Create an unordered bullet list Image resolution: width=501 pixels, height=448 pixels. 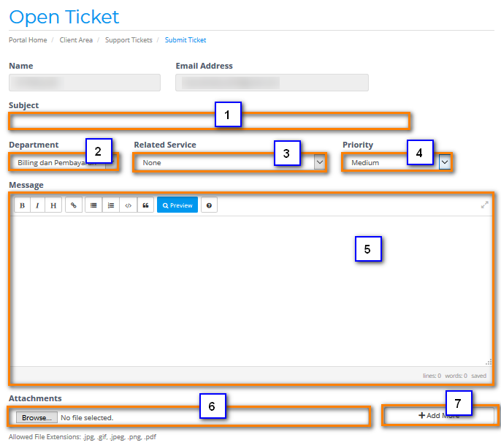click(93, 205)
